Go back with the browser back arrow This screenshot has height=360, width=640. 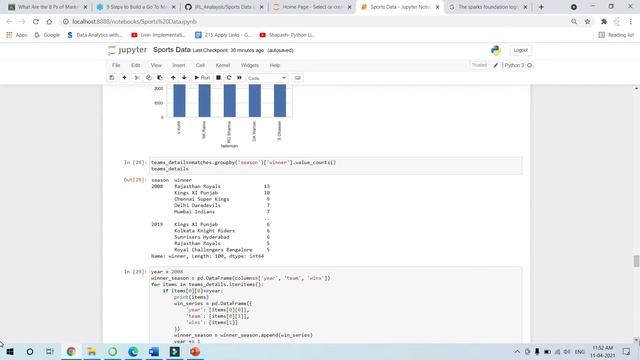point(9,22)
